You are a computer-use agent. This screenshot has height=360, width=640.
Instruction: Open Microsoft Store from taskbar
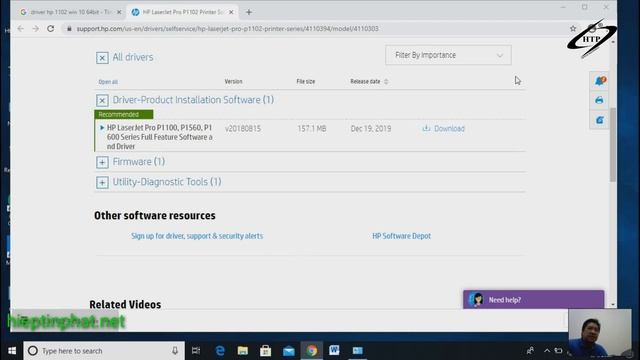point(266,351)
